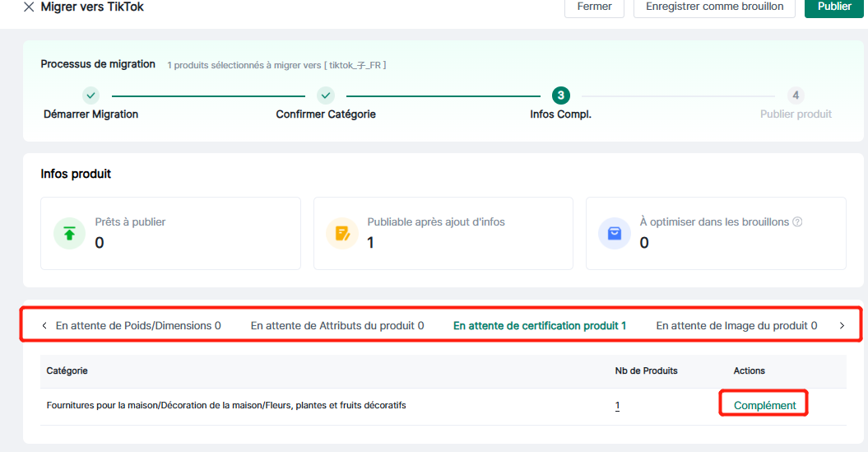Switch to En attente de Attributs du produit tab

(337, 325)
